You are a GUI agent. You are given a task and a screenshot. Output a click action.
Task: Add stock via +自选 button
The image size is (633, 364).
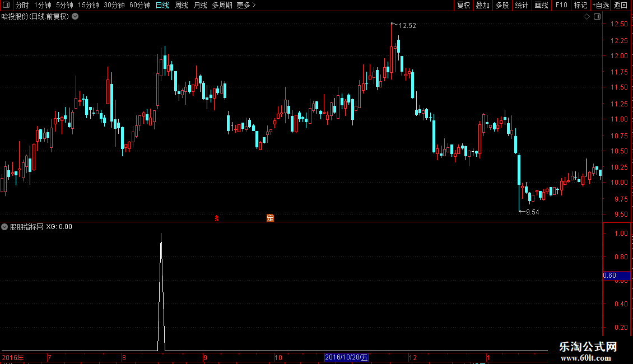pos(601,5)
